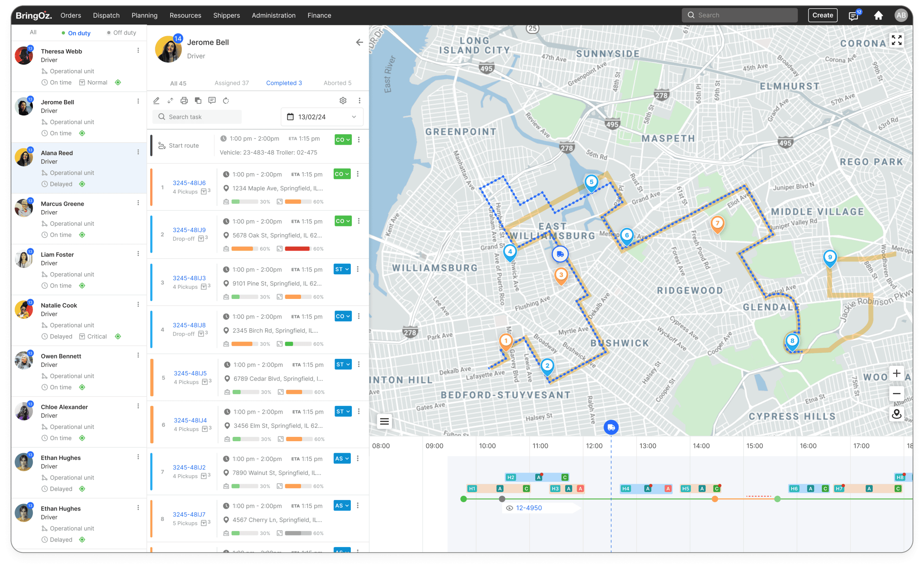Show All drivers filter

(x=33, y=32)
